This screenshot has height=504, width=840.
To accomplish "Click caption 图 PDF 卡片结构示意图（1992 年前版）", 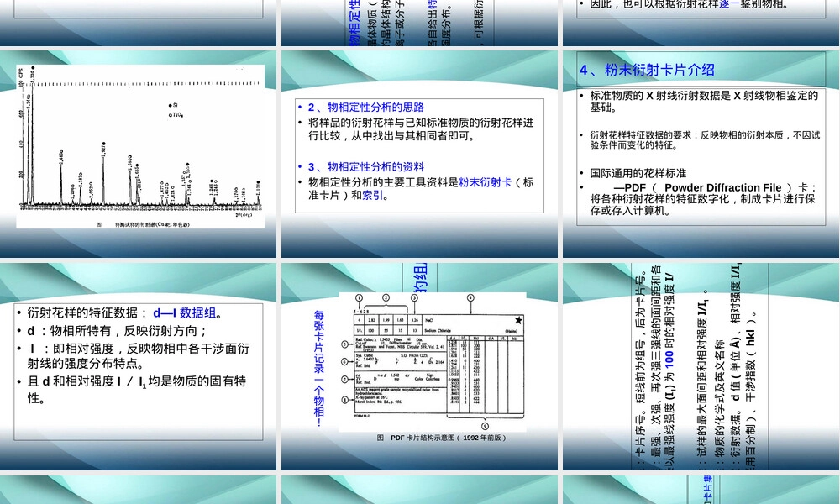I will click(x=442, y=438).
